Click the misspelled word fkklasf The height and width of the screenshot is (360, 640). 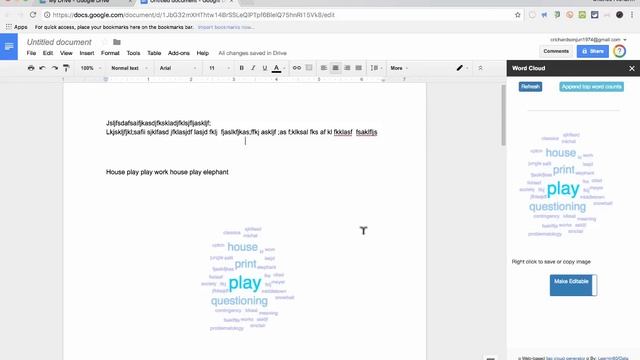click(343, 132)
